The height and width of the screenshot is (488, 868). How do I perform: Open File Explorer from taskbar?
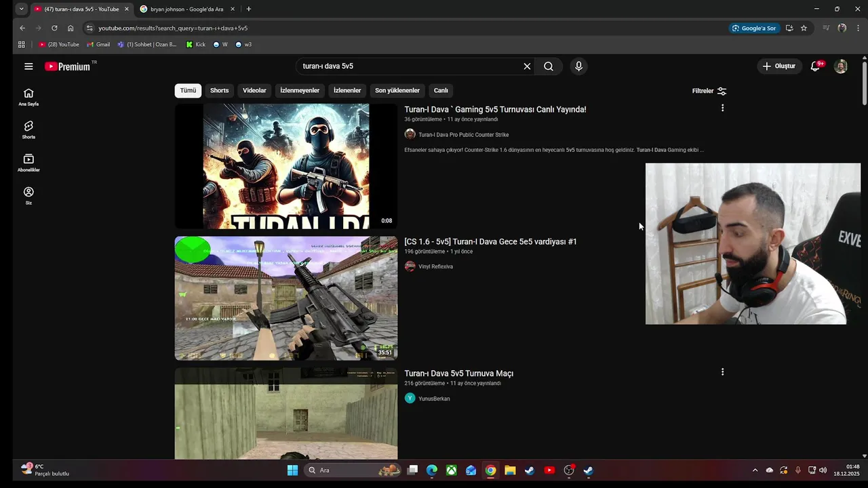pos(510,470)
